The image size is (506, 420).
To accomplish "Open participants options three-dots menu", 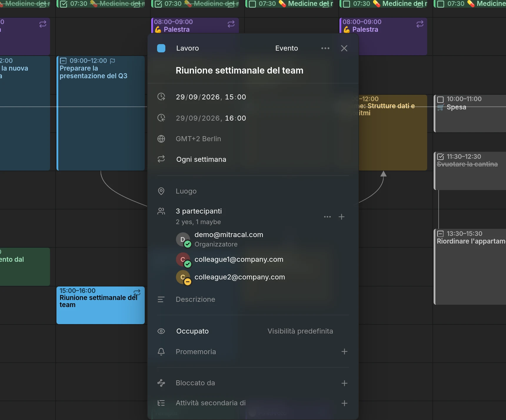I will point(327,217).
